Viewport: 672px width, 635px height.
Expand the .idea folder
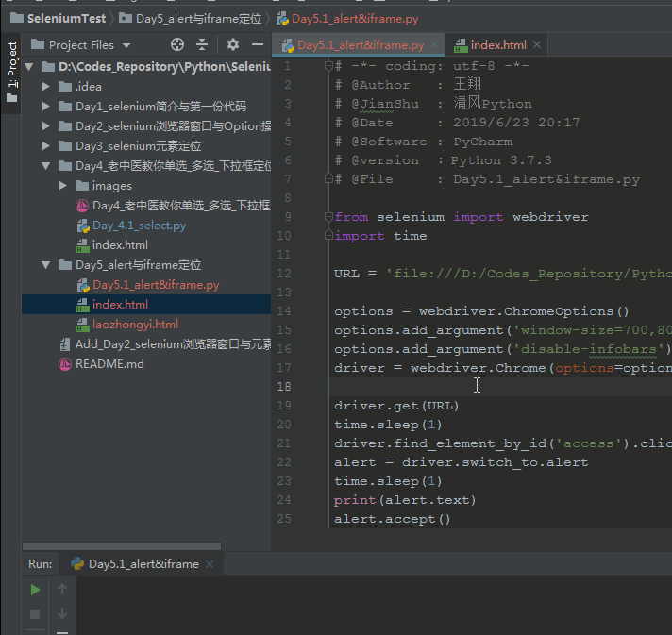[x=46, y=87]
